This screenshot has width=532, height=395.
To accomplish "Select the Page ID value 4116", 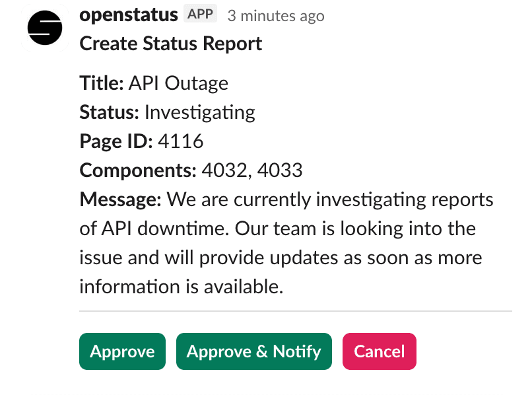I will [182, 141].
